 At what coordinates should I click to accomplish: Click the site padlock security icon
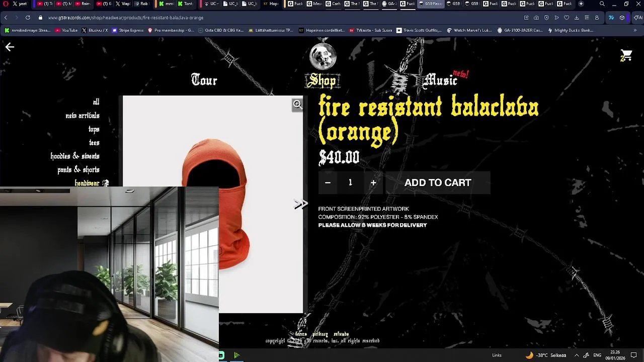[40, 18]
